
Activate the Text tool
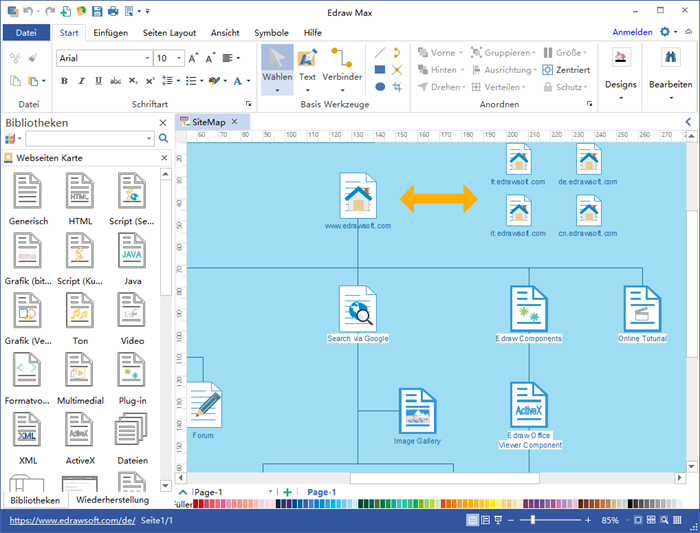307,66
